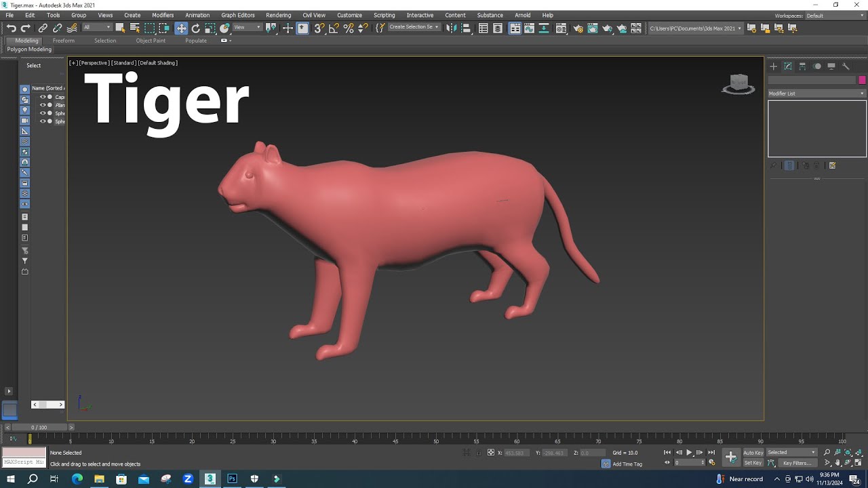This screenshot has width=868, height=488.
Task: Toggle the Ribbon display icon
Action: pyautogui.click(x=515, y=28)
